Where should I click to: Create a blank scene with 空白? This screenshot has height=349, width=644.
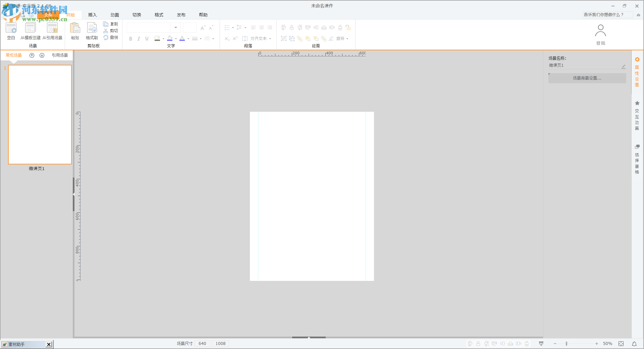(11, 31)
